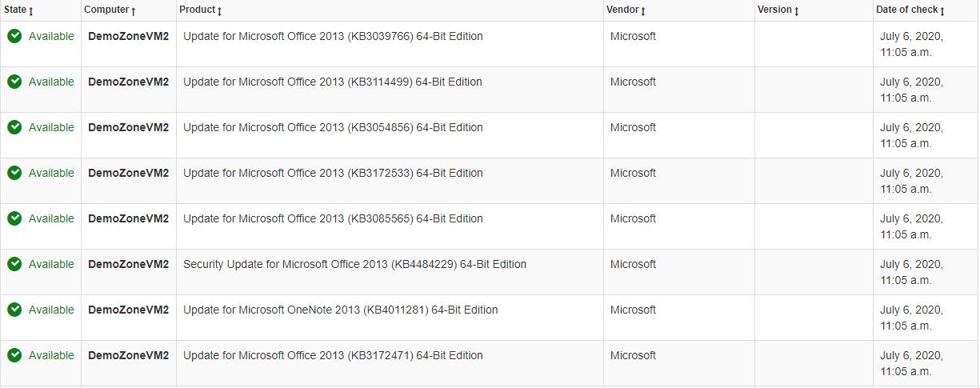The height and width of the screenshot is (388, 980).
Task: Select product Update for Office 2013 KB3039766
Action: (x=333, y=36)
